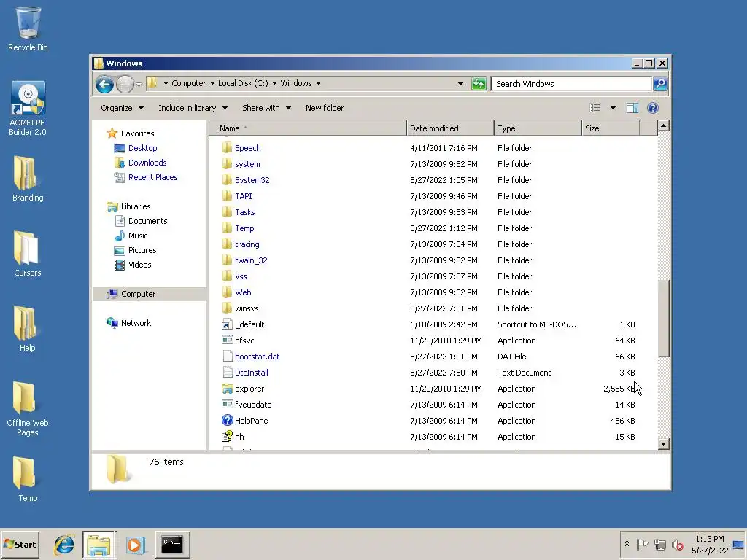Screen dimensions: 747x560
Task: Click the search magnifier icon
Action: pyautogui.click(x=659, y=84)
